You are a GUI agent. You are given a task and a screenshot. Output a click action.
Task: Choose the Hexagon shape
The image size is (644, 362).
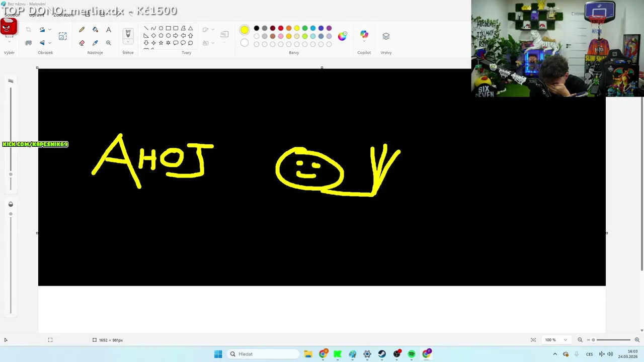(x=168, y=36)
